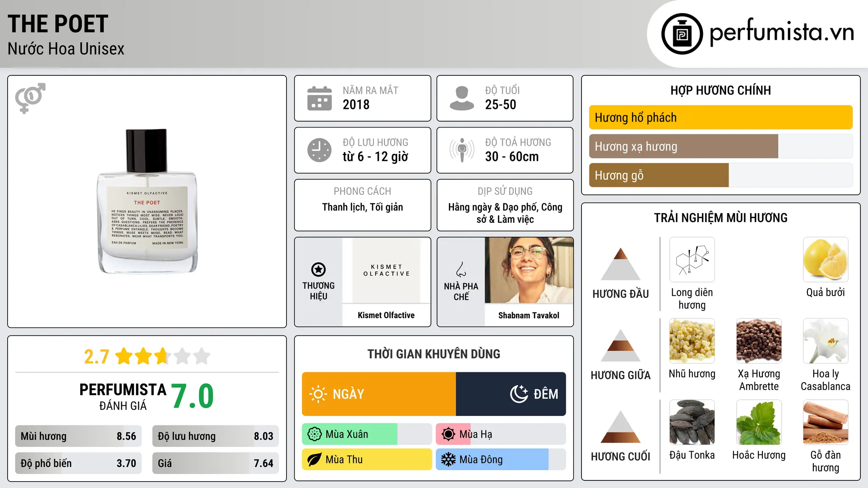
Task: Click the sillage value 30 - 60cm
Action: click(512, 157)
